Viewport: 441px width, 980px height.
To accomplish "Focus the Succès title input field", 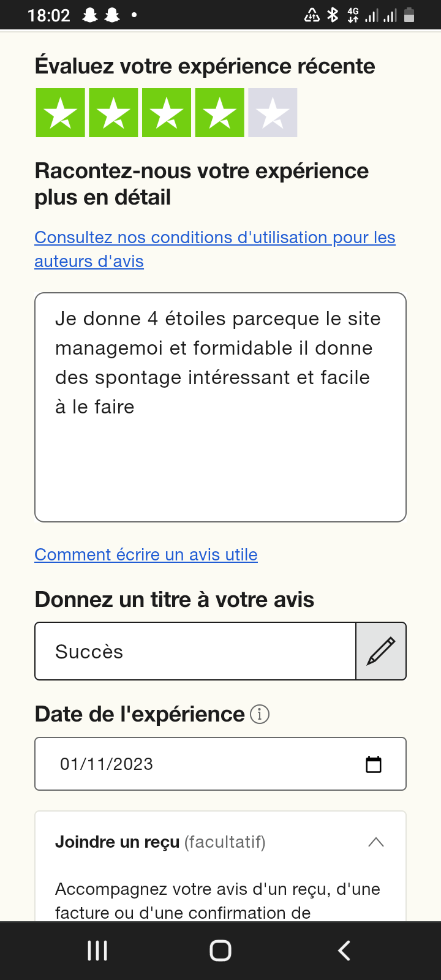I will pyautogui.click(x=195, y=651).
